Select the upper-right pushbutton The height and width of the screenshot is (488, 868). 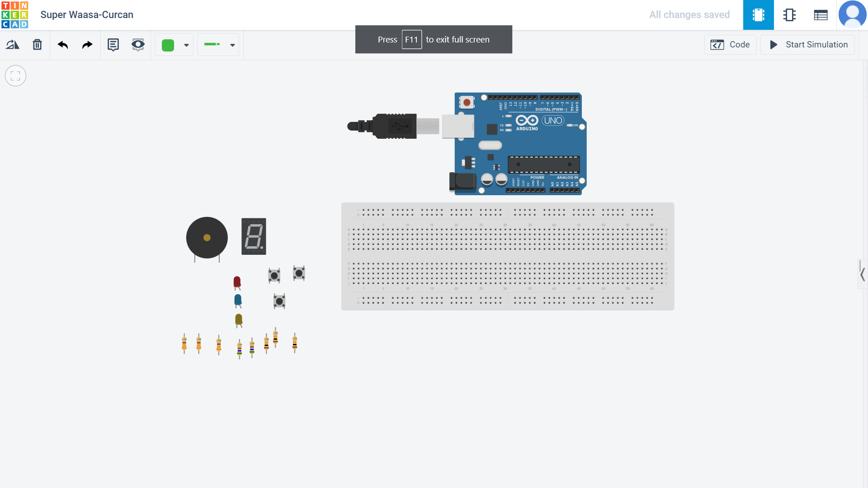(299, 273)
